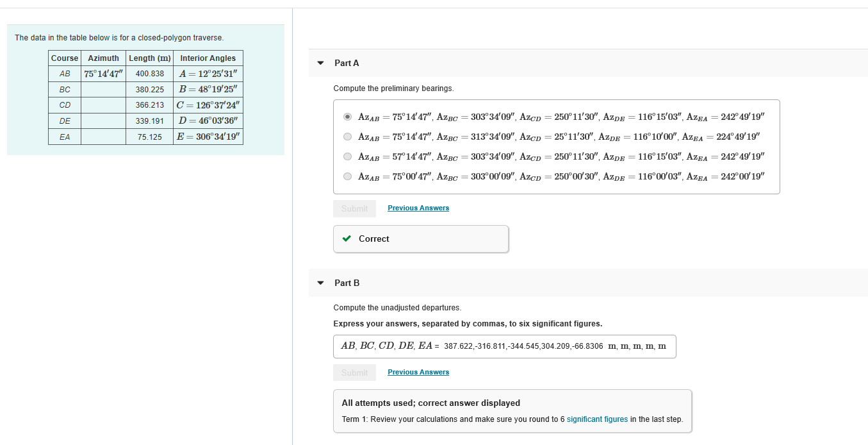Click the downward disclosure triangle beside Part A
The width and height of the screenshot is (868, 445).
coord(320,63)
